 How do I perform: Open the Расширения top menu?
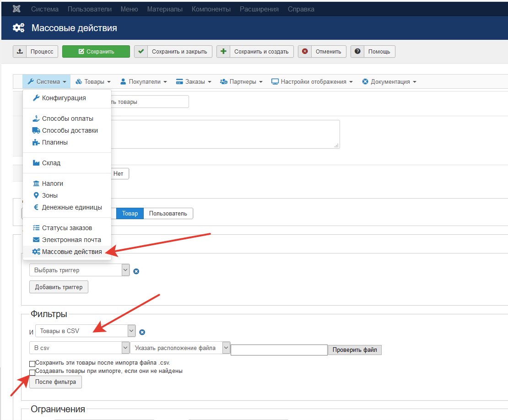(x=259, y=9)
